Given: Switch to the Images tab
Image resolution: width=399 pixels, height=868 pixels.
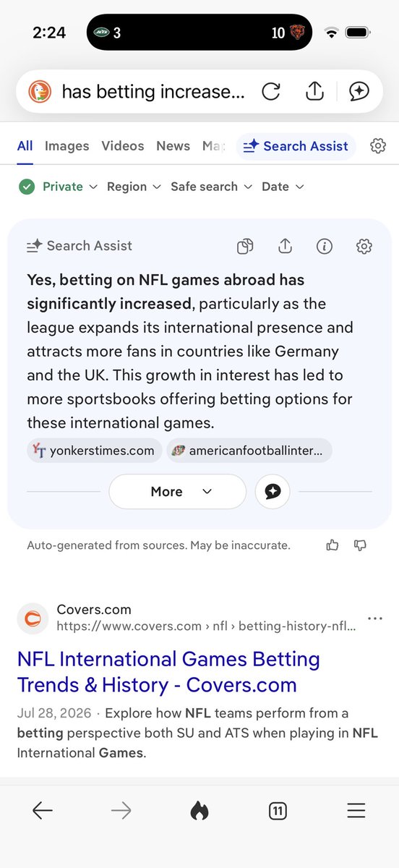Looking at the screenshot, I should 67,146.
